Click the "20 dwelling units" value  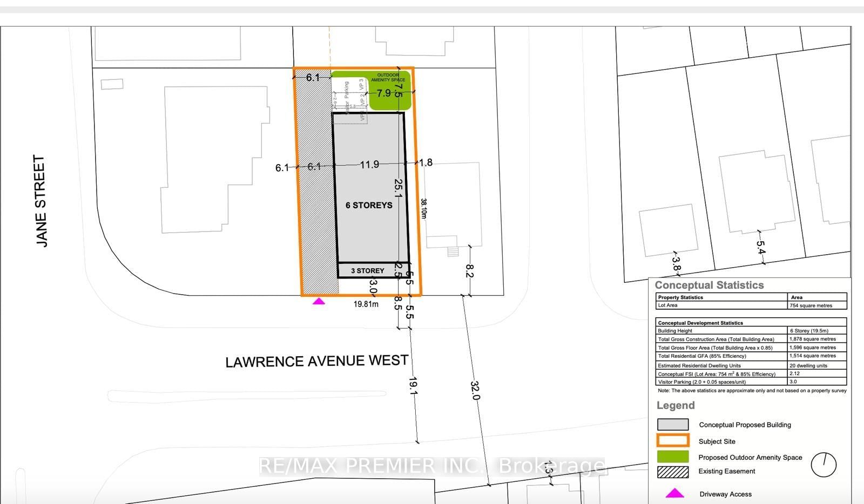click(809, 365)
